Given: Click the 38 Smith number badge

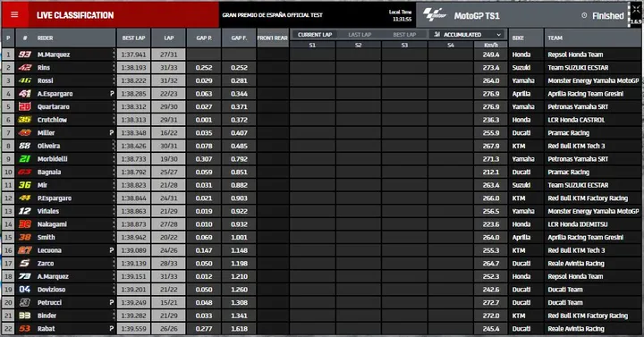Looking at the screenshot, I should tap(25, 237).
